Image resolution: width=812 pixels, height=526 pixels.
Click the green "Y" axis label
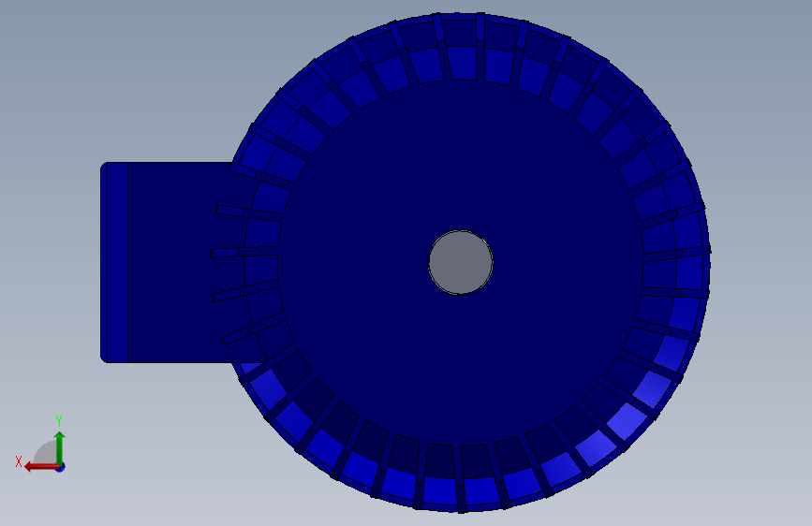point(59,421)
